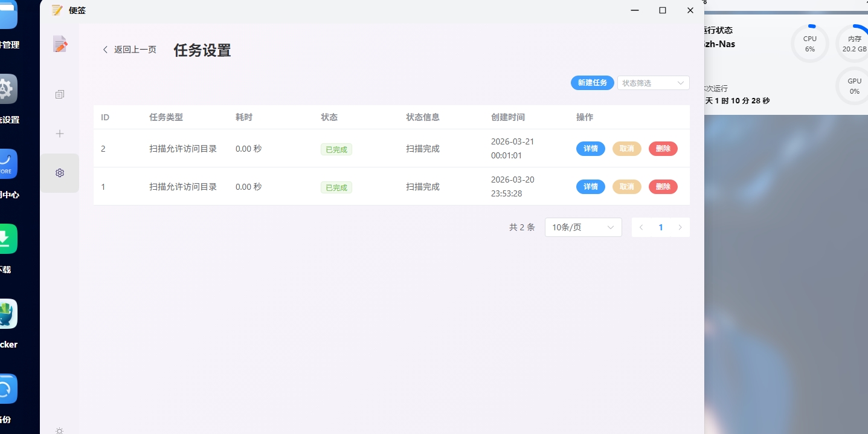Viewport: 868px width, 434px height.
Task: Click the backup app desktop icon
Action: [x=7, y=389]
